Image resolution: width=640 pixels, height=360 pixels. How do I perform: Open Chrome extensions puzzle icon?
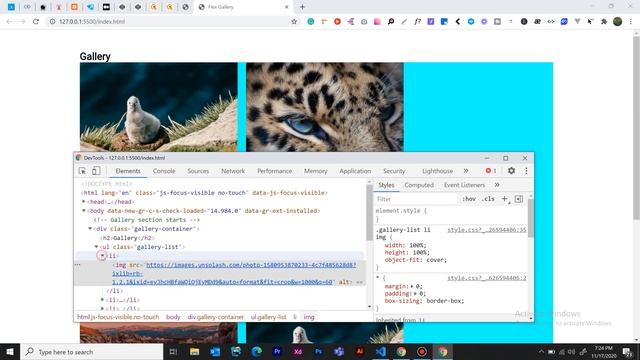[604, 21]
